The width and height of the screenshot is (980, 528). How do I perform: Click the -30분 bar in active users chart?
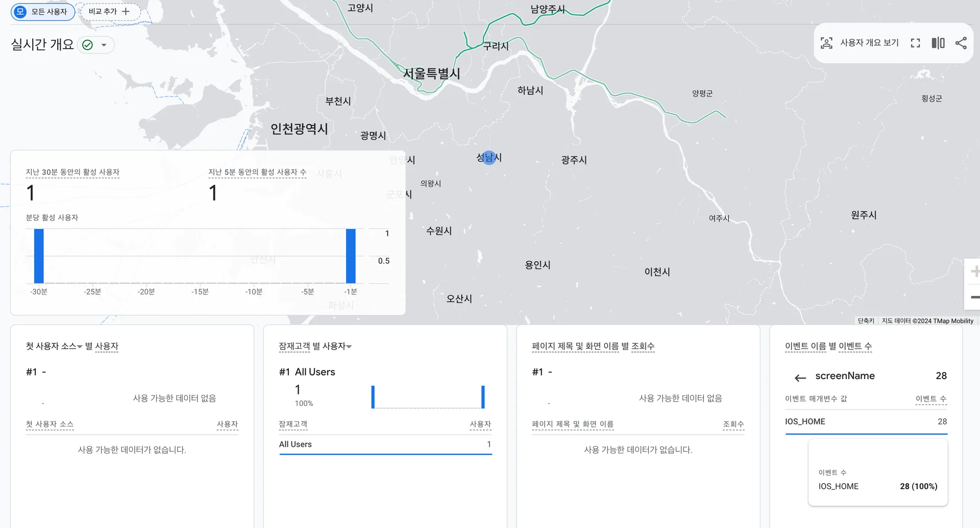click(x=39, y=256)
